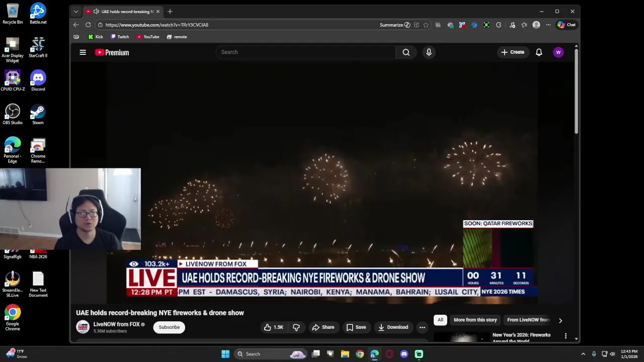Screen dimensions: 644x362
Task: Open the LiveNOW from FOX channel link
Action: click(117, 324)
